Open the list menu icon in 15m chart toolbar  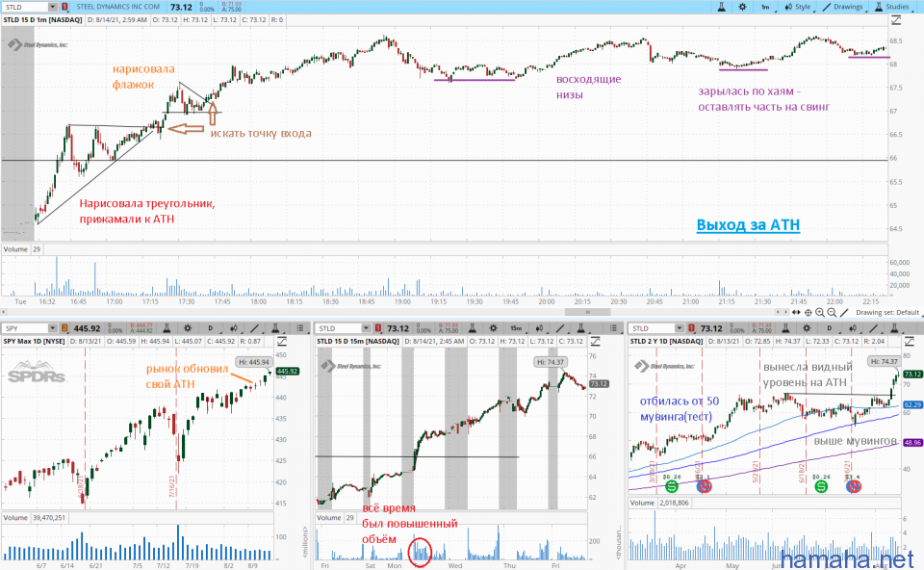pyautogui.click(x=613, y=328)
